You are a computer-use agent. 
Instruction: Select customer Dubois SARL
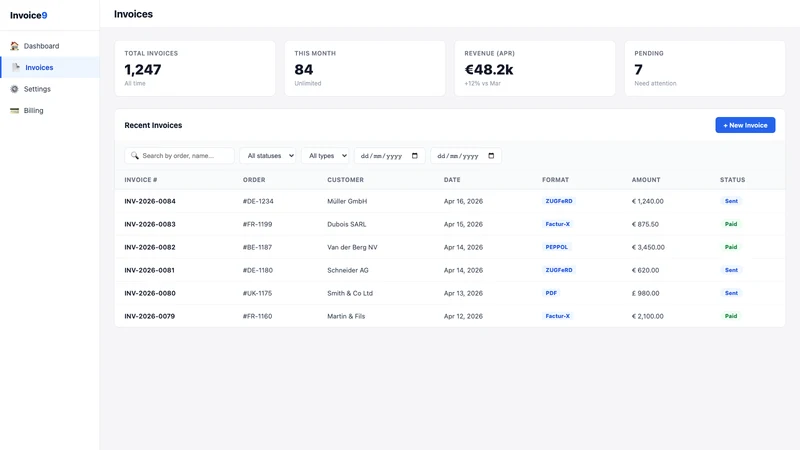[x=347, y=224]
